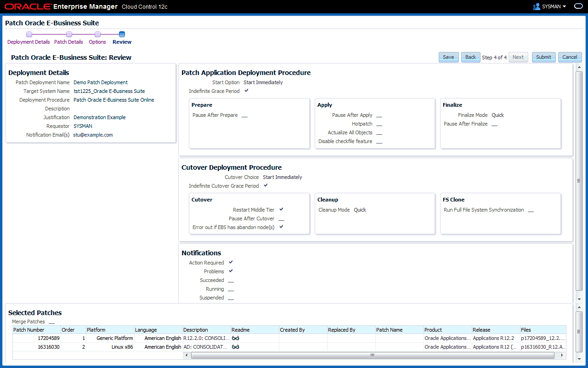Click Demo Patch Deployment name value
588x368 pixels.
[101, 82]
